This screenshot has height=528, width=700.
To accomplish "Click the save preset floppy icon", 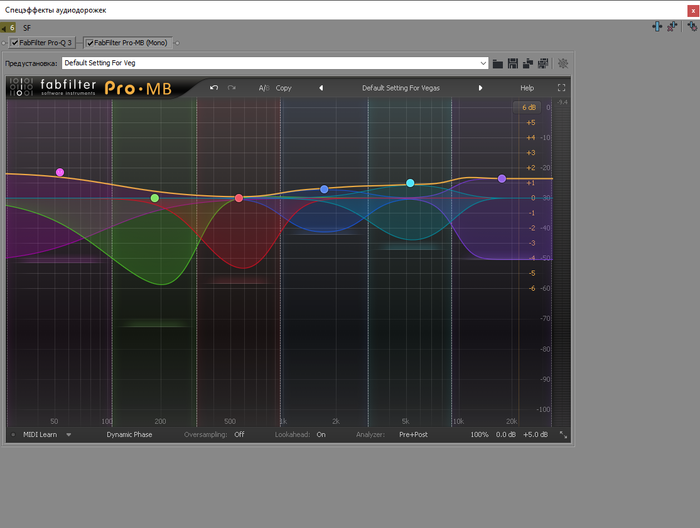I will (513, 63).
